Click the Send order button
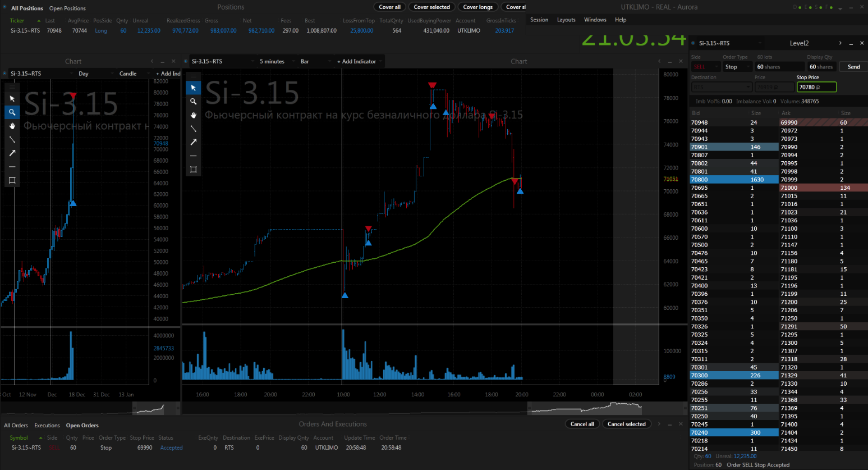The height and width of the screenshot is (470, 868). pyautogui.click(x=853, y=67)
